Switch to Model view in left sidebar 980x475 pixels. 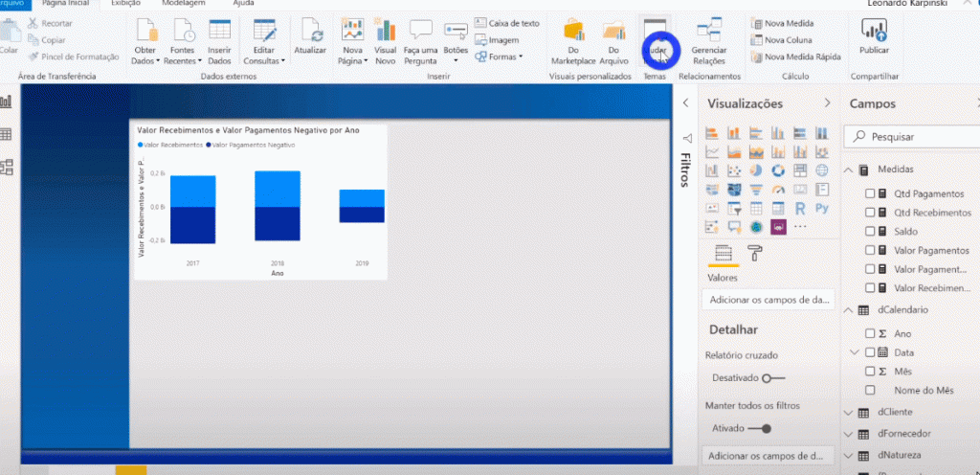coord(7,167)
